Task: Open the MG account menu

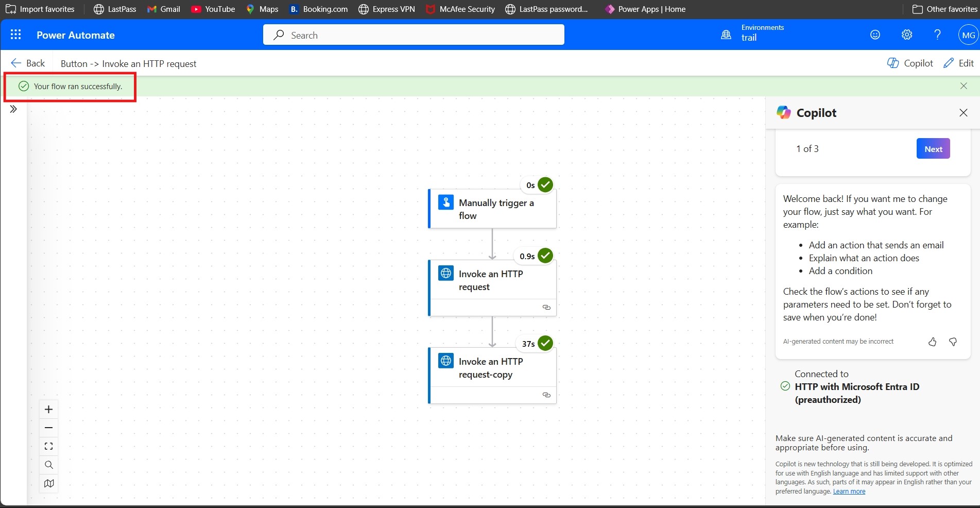Action: coord(968,35)
